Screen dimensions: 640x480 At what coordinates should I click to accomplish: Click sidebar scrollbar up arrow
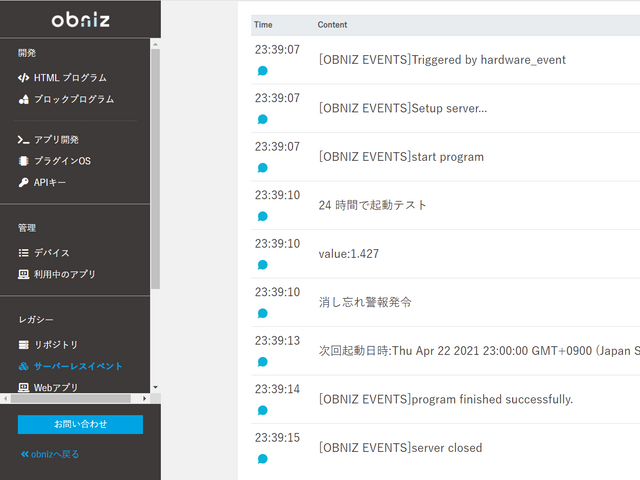pyautogui.click(x=155, y=44)
